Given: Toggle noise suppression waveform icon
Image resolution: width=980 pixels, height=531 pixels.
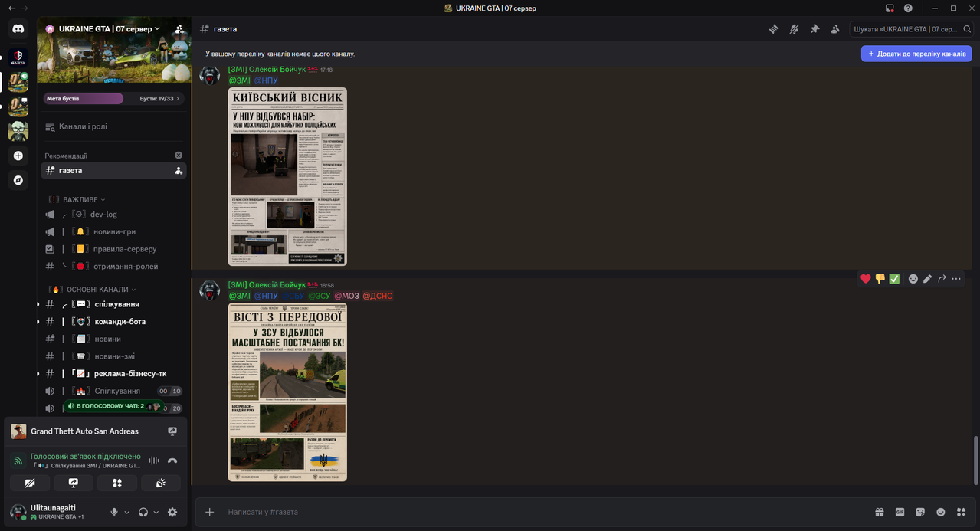Looking at the screenshot, I should 154,461.
